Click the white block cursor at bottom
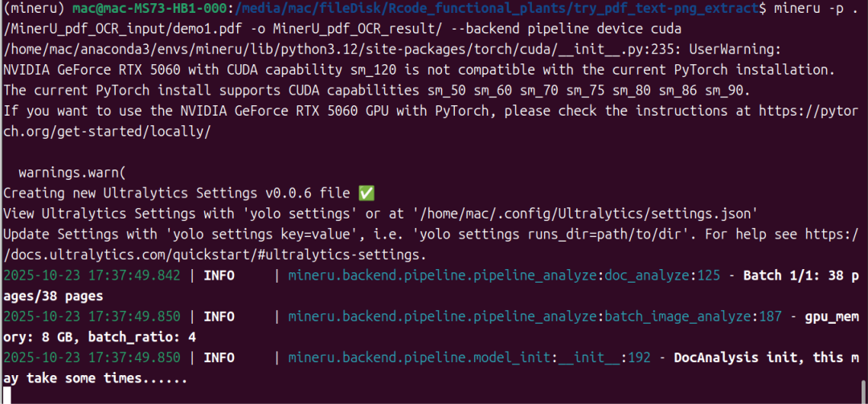Screen dimensions: 868x404 click(x=6, y=395)
